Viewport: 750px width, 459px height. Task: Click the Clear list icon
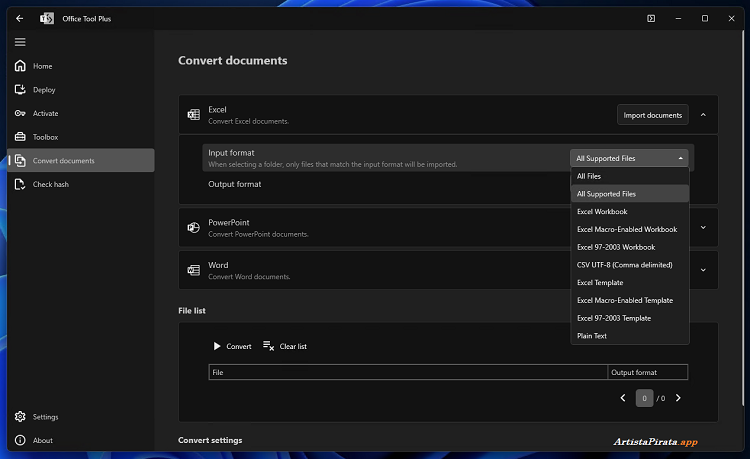point(268,346)
